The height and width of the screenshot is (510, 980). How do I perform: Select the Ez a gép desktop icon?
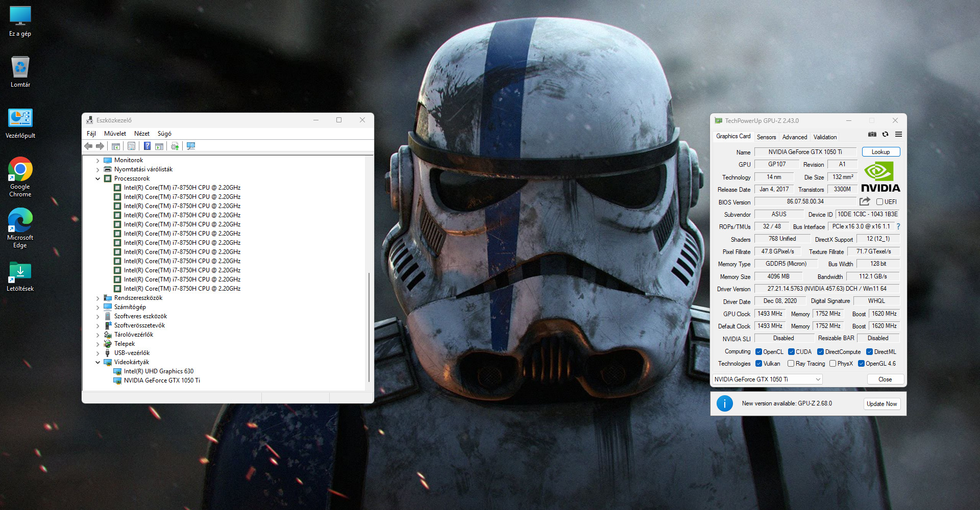20,22
